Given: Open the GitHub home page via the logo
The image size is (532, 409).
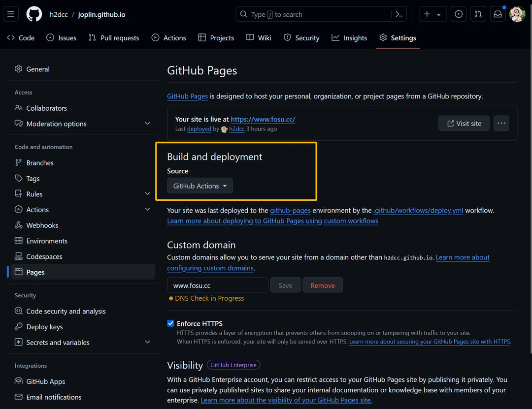Looking at the screenshot, I should [x=33, y=14].
